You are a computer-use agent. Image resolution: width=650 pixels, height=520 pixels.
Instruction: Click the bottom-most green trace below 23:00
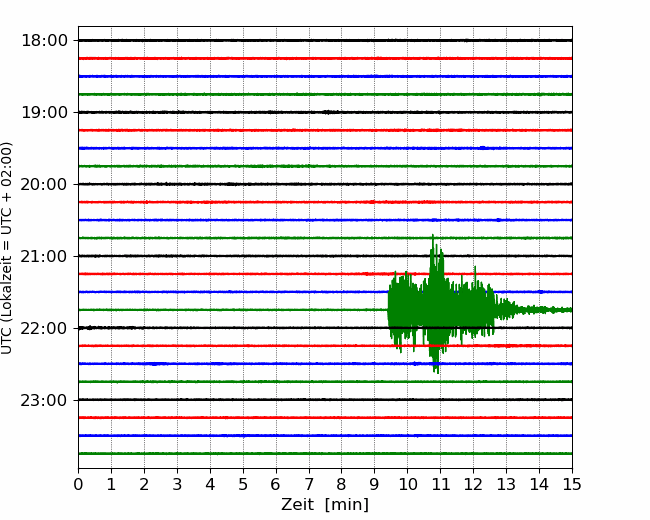pyautogui.click(x=325, y=454)
